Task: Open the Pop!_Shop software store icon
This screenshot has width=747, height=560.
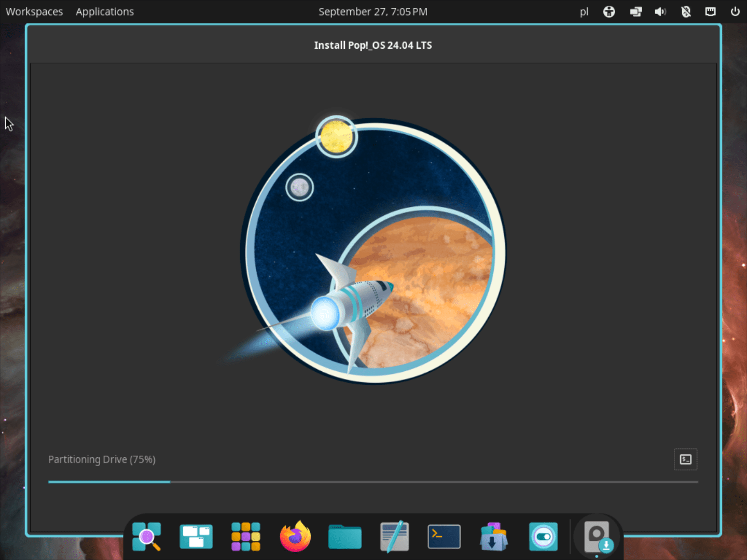Action: tap(494, 537)
